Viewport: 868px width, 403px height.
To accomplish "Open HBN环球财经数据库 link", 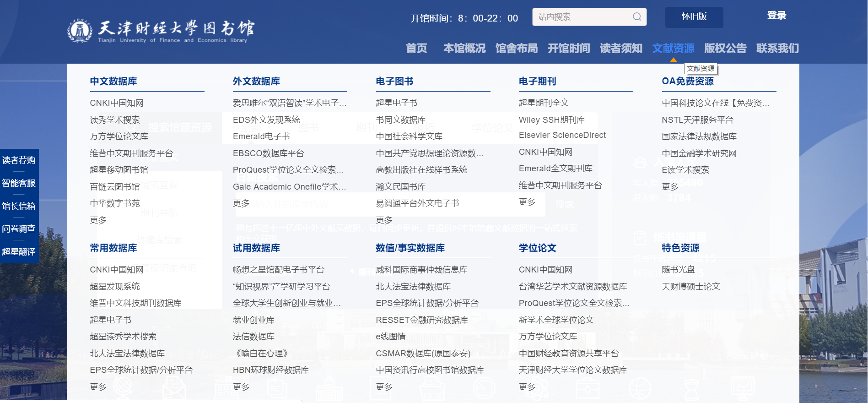I will click(271, 370).
